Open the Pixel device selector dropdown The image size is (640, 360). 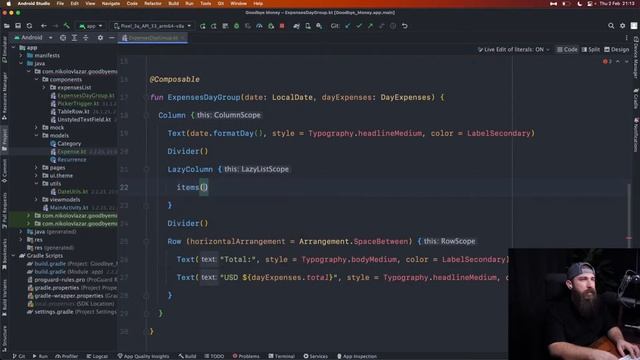152,26
